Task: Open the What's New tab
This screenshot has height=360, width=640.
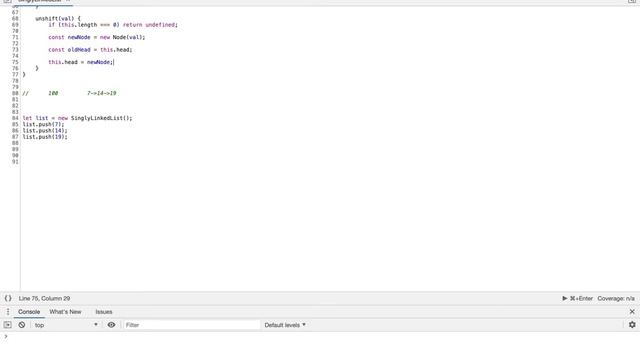Action: coord(65,312)
